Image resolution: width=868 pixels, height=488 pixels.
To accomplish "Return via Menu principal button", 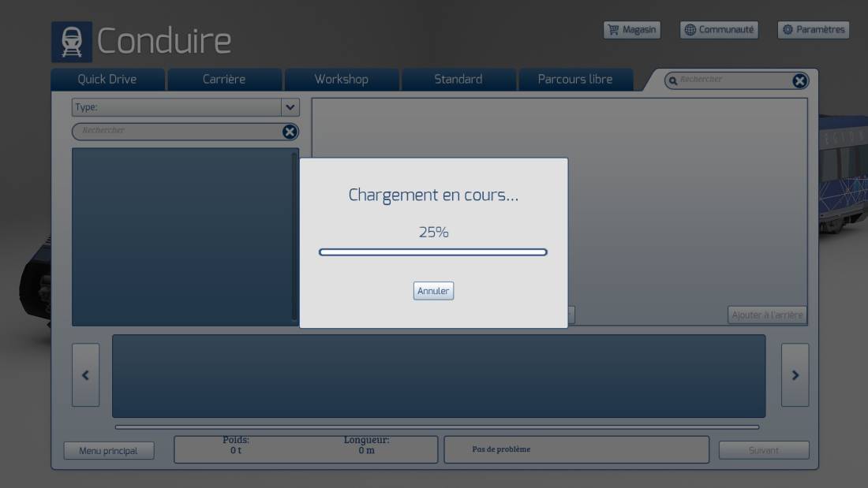I will pos(109,451).
